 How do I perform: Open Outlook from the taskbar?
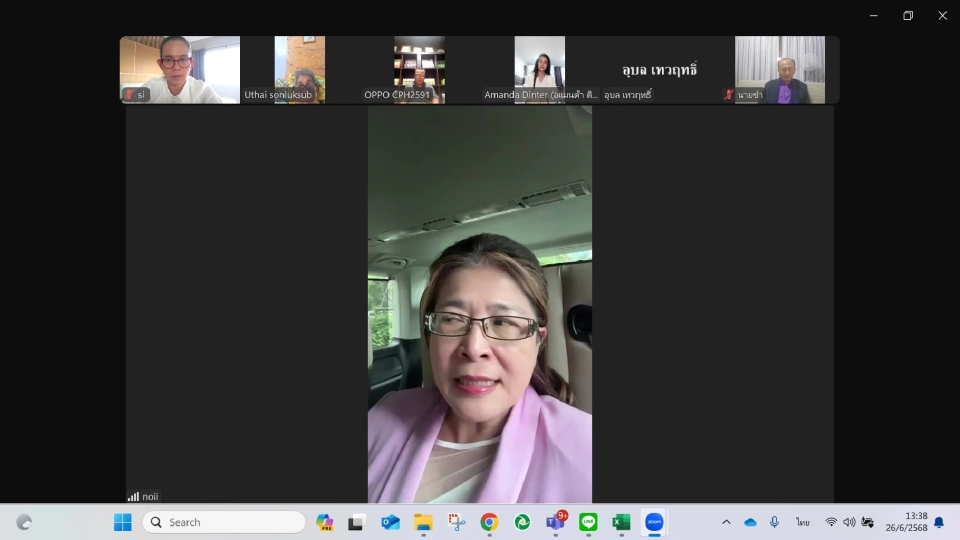[x=390, y=522]
